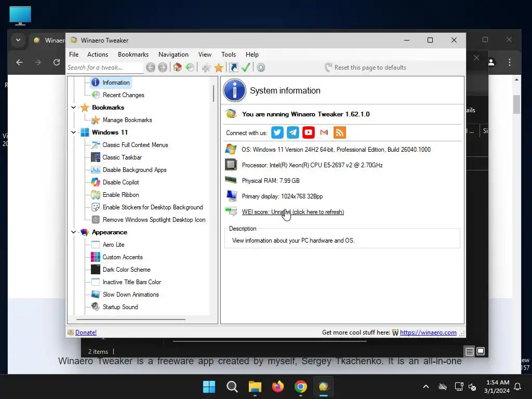The height and width of the screenshot is (399, 532).
Task: Open the Navigation menu
Action: [174, 55]
